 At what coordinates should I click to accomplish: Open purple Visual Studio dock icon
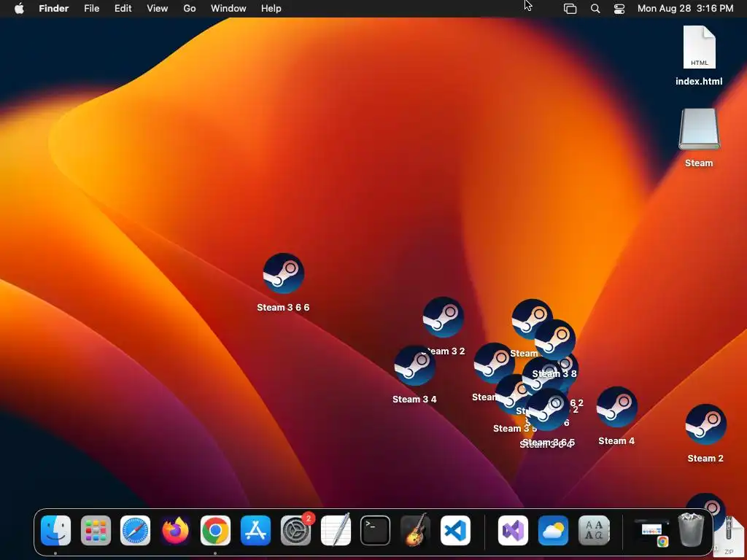pyautogui.click(x=513, y=530)
